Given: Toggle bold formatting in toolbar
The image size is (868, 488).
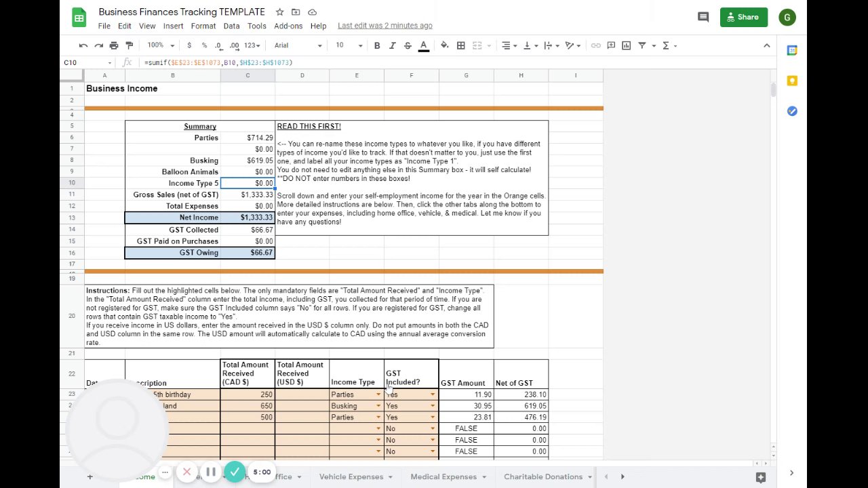Looking at the screenshot, I should tap(377, 45).
